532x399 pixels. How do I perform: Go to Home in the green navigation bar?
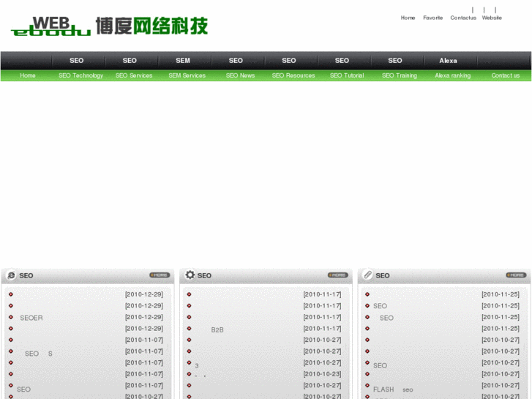click(x=28, y=75)
